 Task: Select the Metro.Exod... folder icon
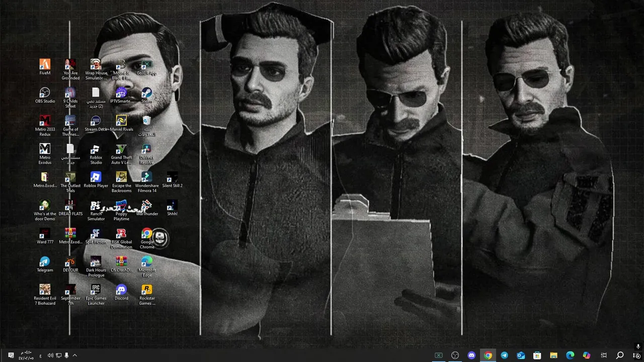(45, 180)
